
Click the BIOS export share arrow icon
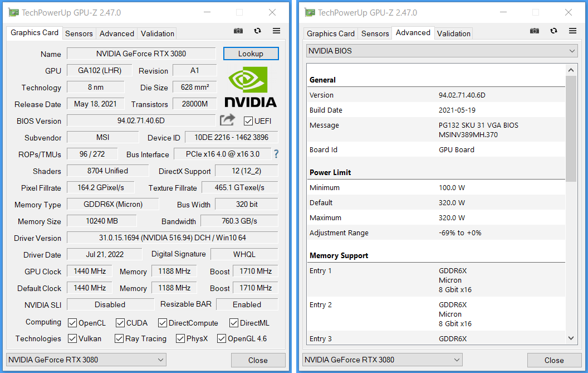click(x=227, y=120)
